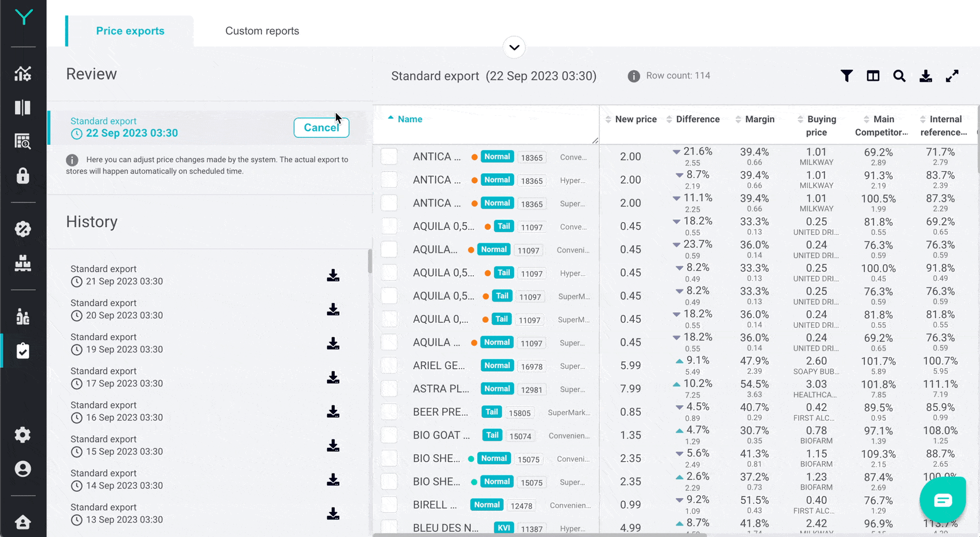Viewport: 980px width, 537px height.
Task: Click the Row count info icon
Action: pyautogui.click(x=634, y=76)
